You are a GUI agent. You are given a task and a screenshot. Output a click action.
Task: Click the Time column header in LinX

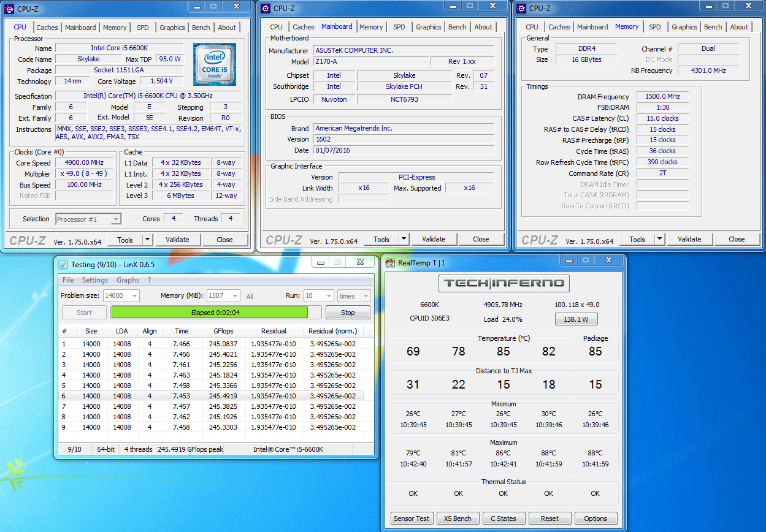point(182,331)
